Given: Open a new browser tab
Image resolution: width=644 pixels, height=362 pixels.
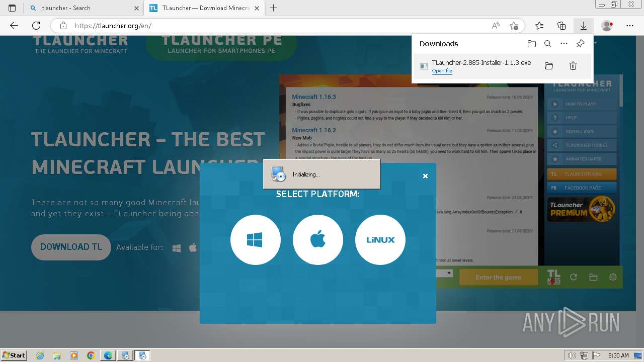Looking at the screenshot, I should point(274,8).
